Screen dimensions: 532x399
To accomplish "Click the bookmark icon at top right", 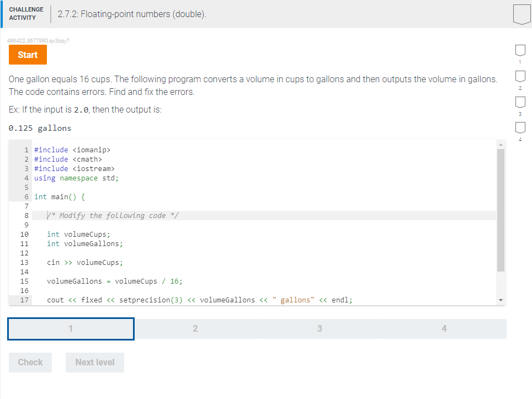I will pos(521,14).
